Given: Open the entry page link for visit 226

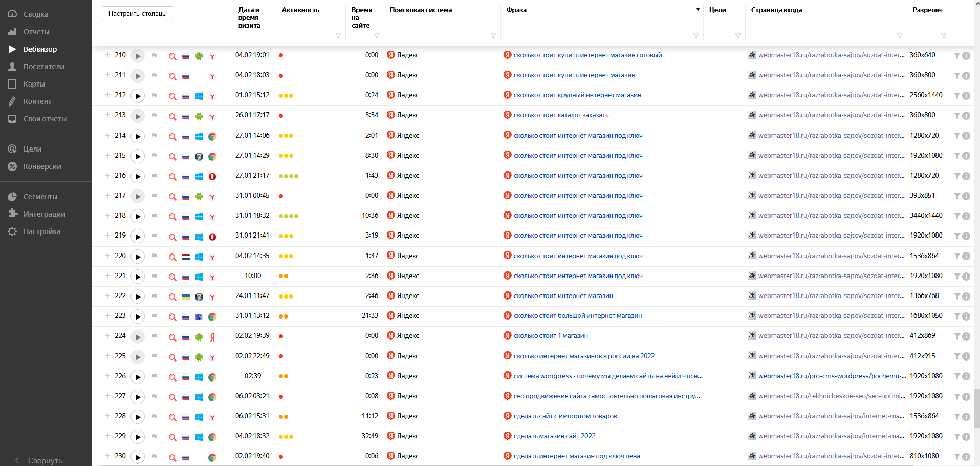Looking at the screenshot, I should pos(832,376).
